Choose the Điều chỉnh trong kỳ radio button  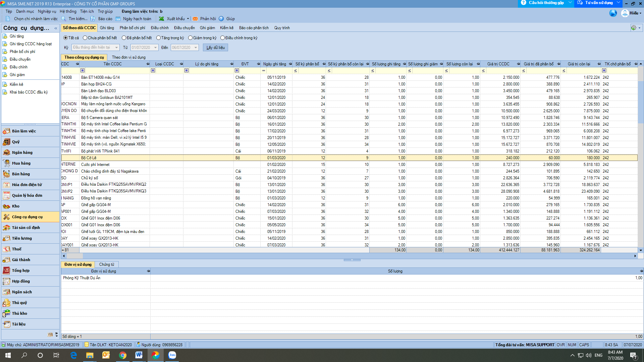(x=222, y=38)
